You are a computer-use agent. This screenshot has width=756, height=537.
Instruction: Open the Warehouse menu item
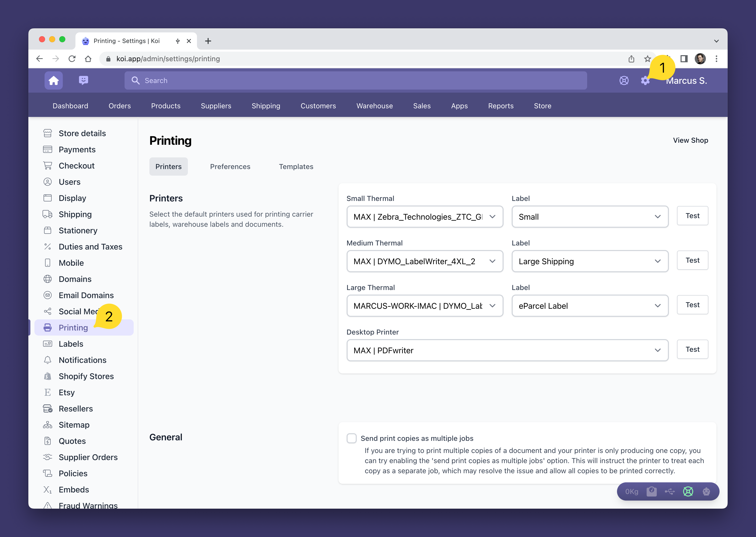pyautogui.click(x=374, y=106)
